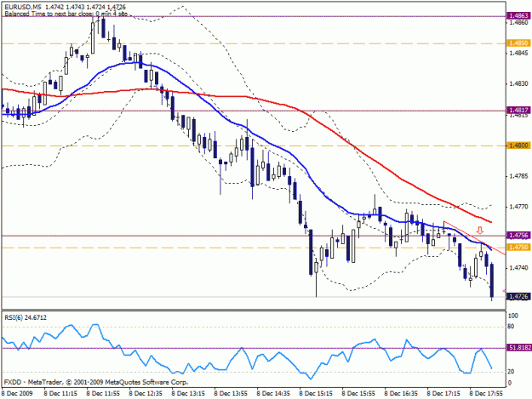Click the 1.4845 price axis value
The image size is (532, 399).
point(518,53)
